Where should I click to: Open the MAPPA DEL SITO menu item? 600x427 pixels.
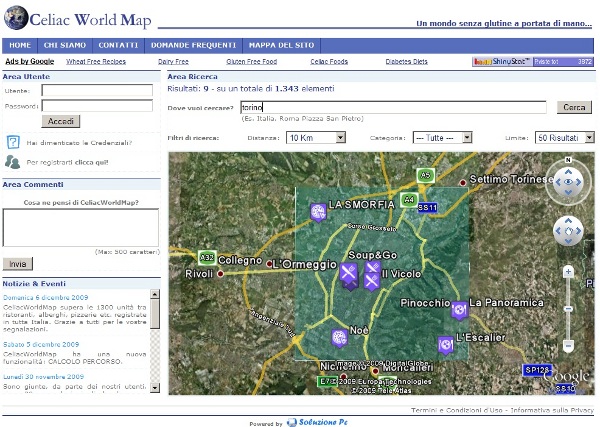click(x=282, y=46)
